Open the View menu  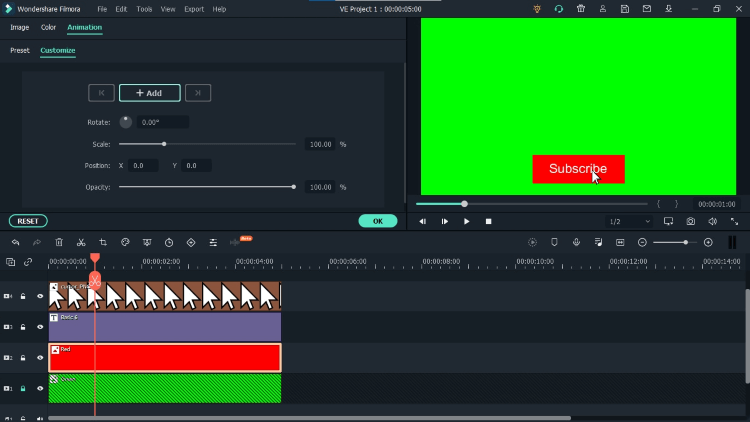[168, 9]
